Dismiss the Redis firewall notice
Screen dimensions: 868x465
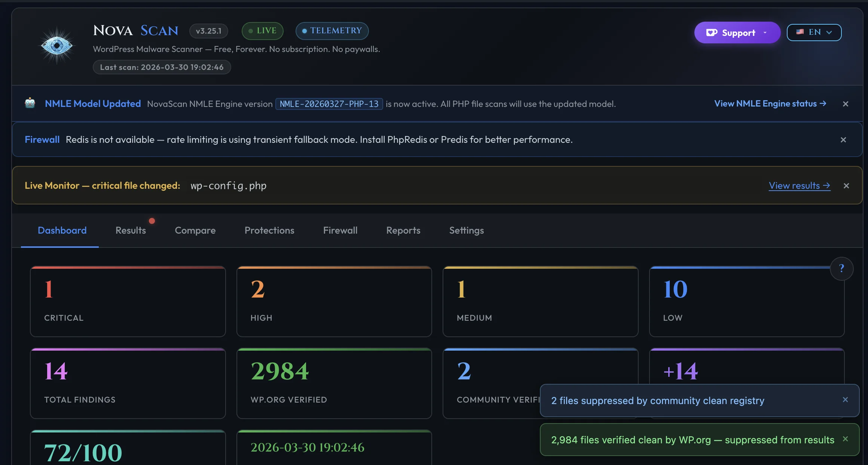coord(843,139)
